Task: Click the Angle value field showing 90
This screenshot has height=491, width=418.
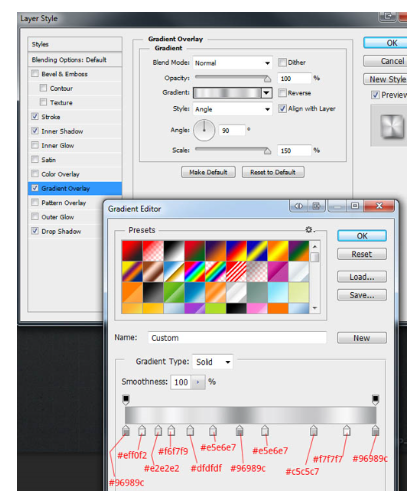Action: [x=232, y=130]
